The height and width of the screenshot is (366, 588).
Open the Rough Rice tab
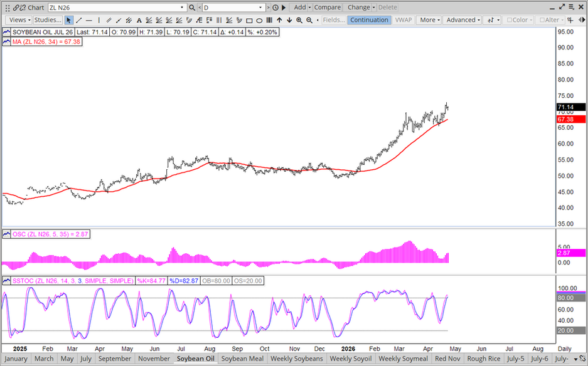(x=483, y=359)
